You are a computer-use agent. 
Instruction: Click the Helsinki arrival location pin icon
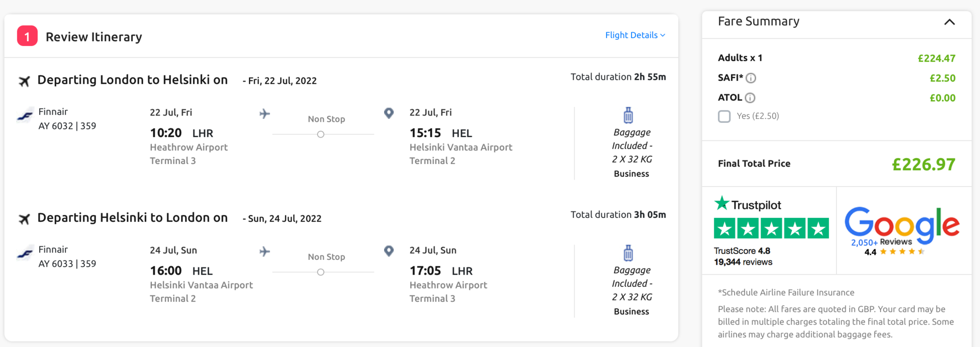(389, 114)
